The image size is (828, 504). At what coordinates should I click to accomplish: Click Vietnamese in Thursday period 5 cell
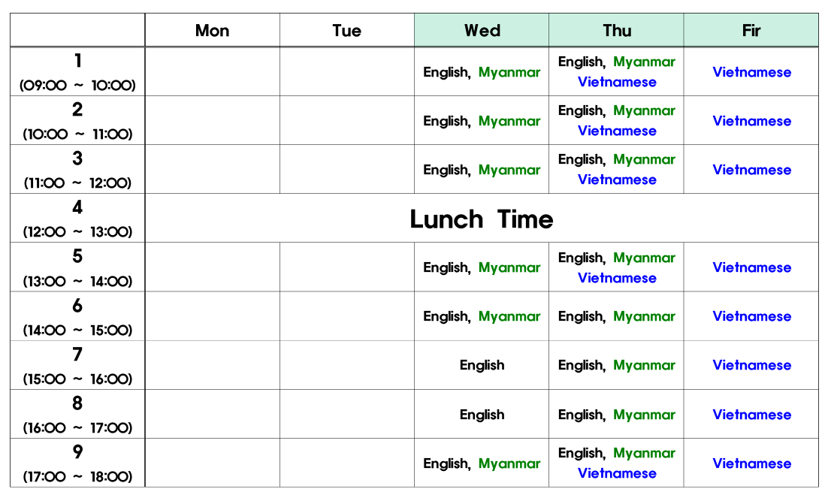(x=617, y=278)
